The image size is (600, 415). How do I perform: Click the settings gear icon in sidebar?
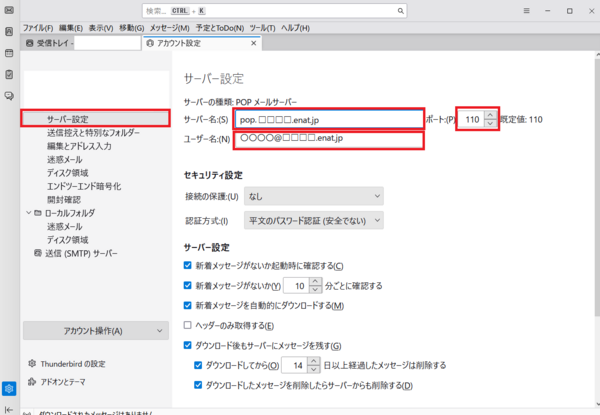point(9,388)
